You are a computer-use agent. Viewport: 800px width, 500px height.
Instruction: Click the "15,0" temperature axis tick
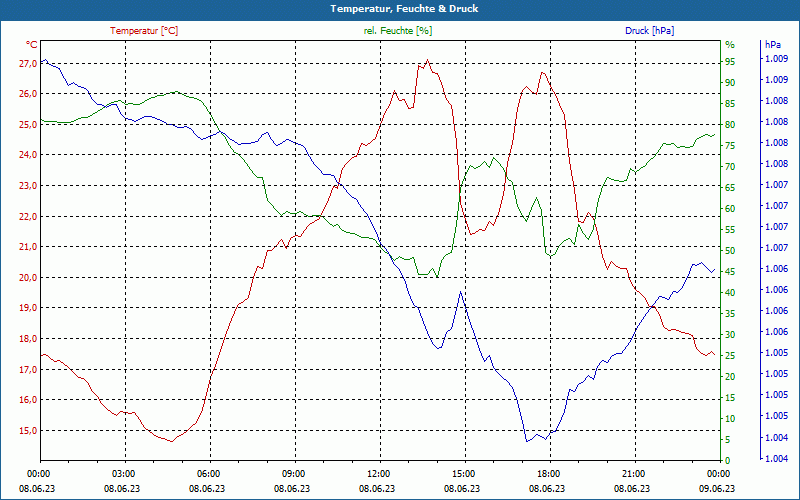[x=29, y=431]
